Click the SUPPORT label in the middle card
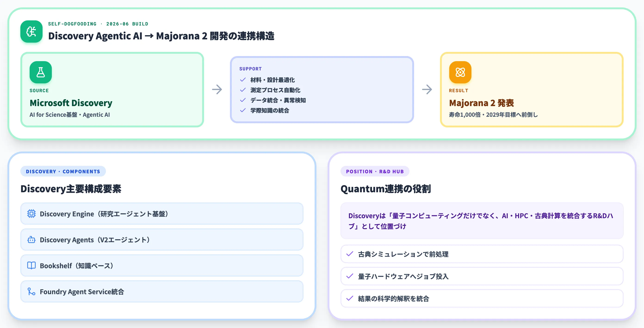The height and width of the screenshot is (328, 644). pyautogui.click(x=251, y=69)
